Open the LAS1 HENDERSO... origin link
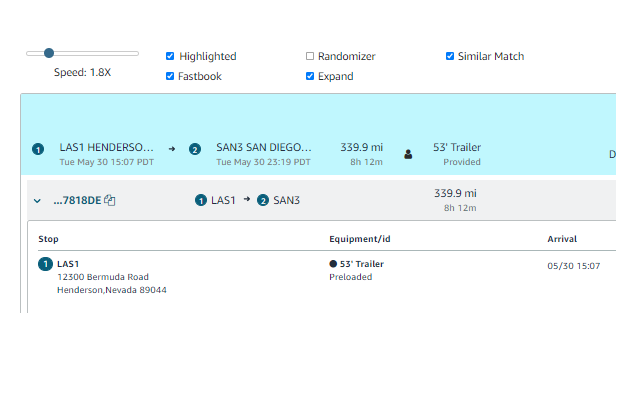 coord(107,147)
